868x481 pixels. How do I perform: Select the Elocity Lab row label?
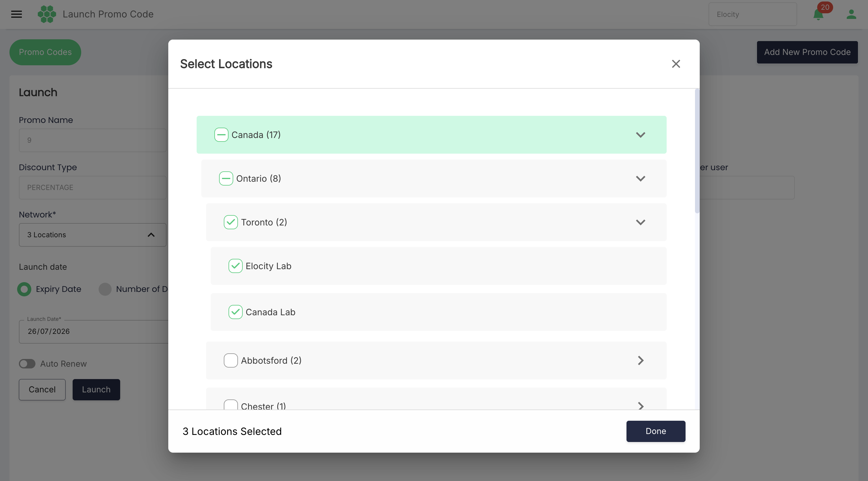point(269,266)
